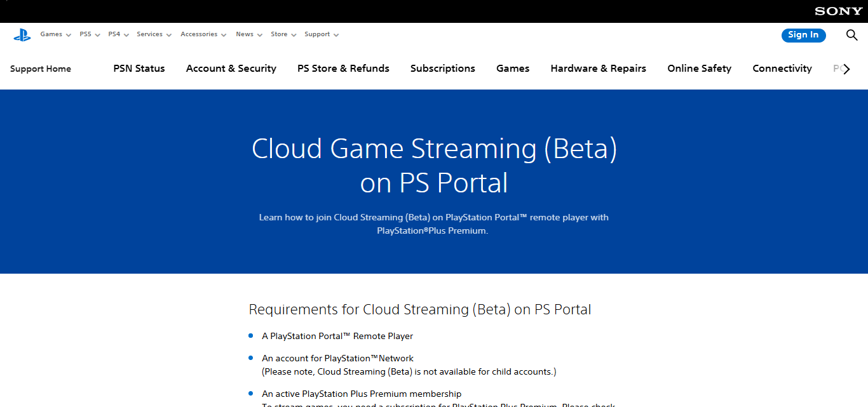Click the right arrow to show more support categories
This screenshot has height=407, width=868.
click(846, 69)
